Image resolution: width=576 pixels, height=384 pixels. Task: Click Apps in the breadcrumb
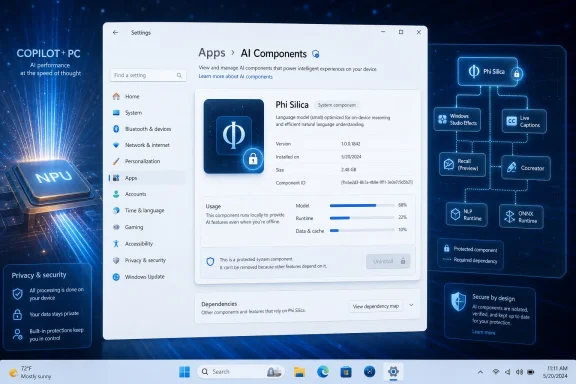[x=212, y=53]
